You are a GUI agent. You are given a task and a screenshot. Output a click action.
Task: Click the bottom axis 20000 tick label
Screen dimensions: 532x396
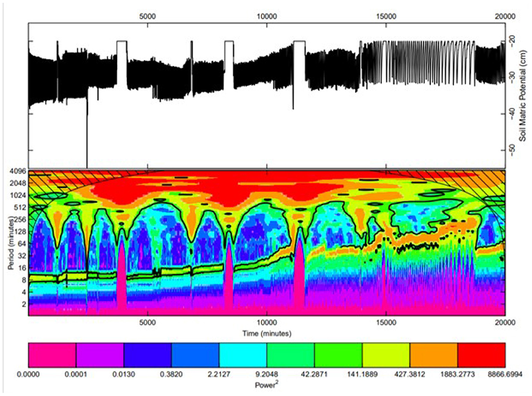tap(505, 322)
